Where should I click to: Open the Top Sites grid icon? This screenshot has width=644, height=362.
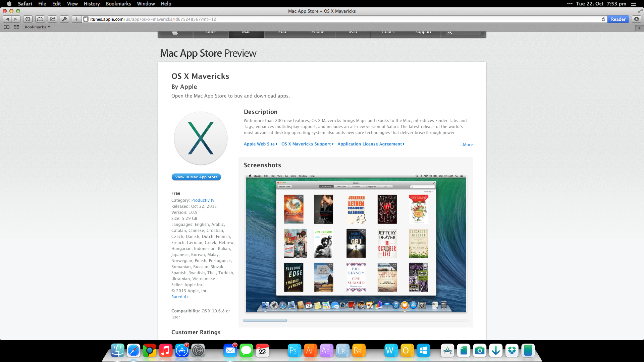pos(16,27)
